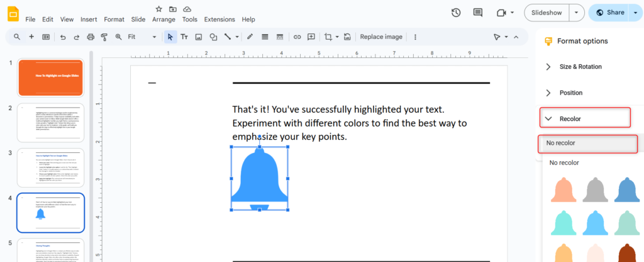The image size is (644, 262).
Task: Select the Text box tool
Action: (x=184, y=37)
